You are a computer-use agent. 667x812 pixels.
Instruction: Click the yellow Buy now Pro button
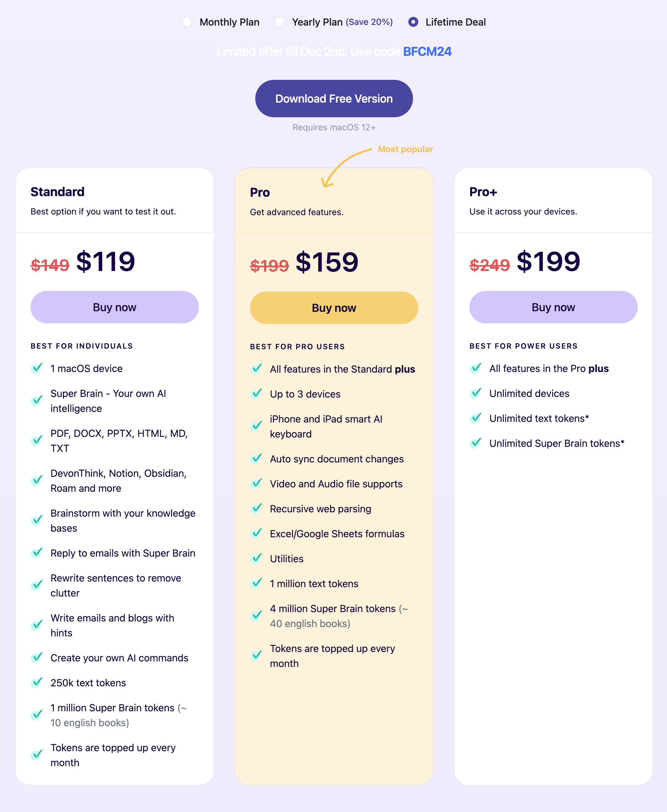coord(333,308)
